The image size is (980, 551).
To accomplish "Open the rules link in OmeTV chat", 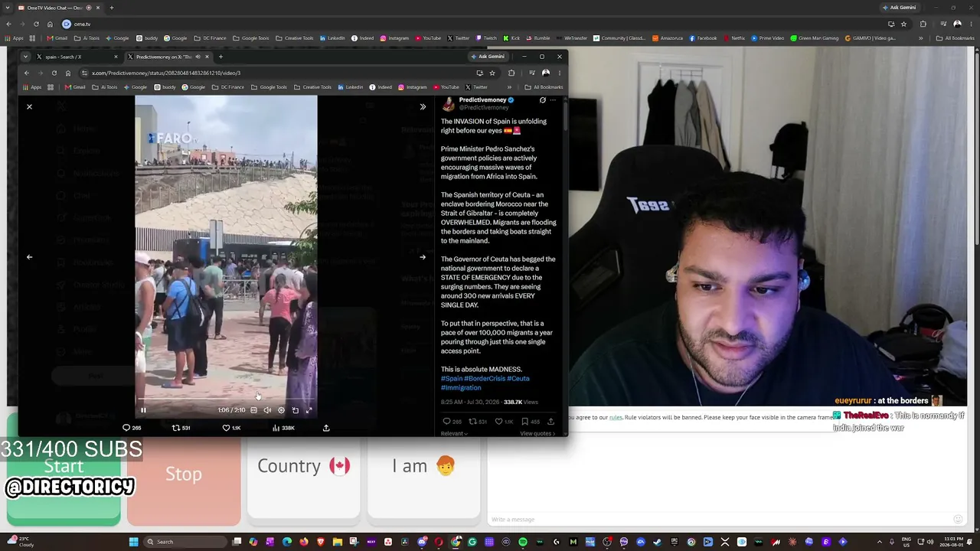I will click(x=616, y=417).
